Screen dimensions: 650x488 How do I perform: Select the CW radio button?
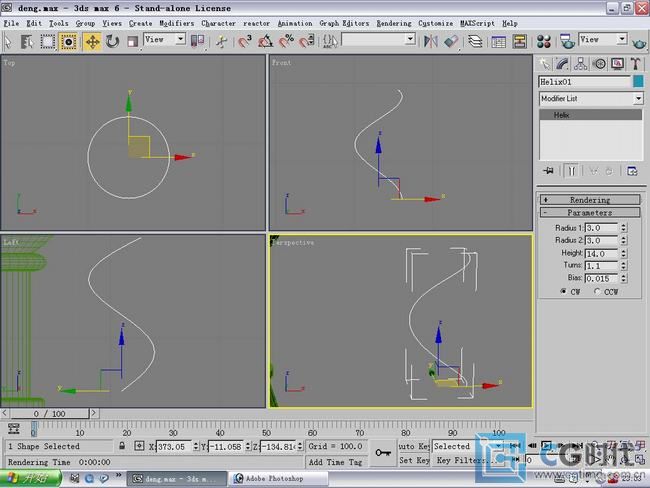pyautogui.click(x=563, y=291)
